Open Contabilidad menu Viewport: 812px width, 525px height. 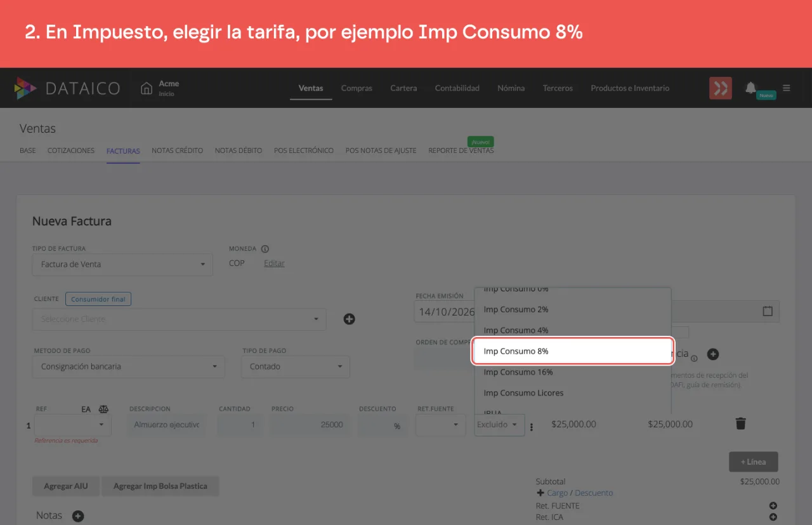[457, 88]
